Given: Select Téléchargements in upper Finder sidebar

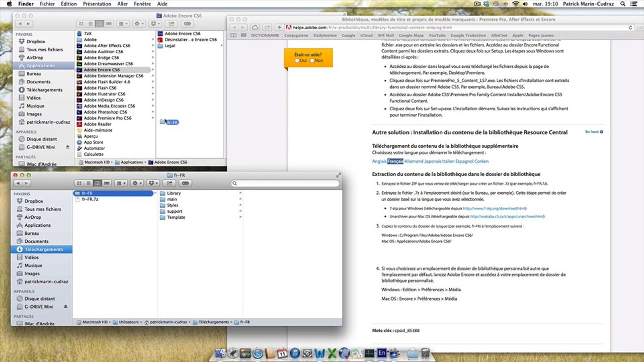Looking at the screenshot, I should click(x=44, y=90).
